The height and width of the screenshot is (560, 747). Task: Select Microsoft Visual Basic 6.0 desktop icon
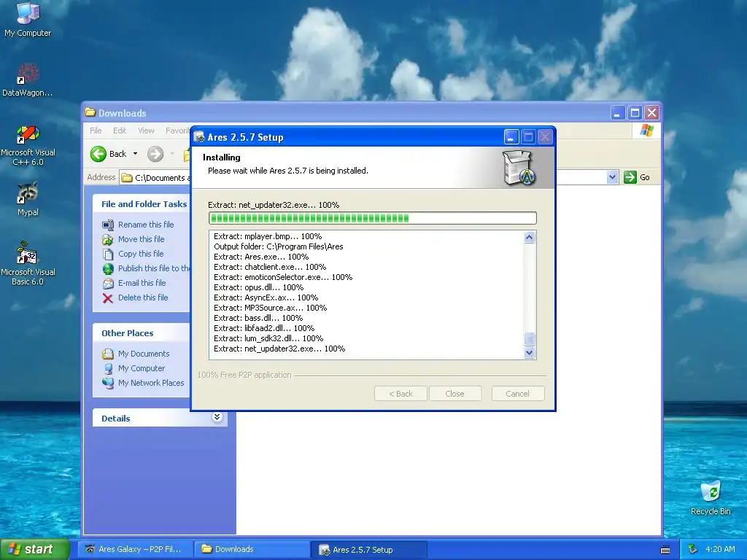click(28, 263)
